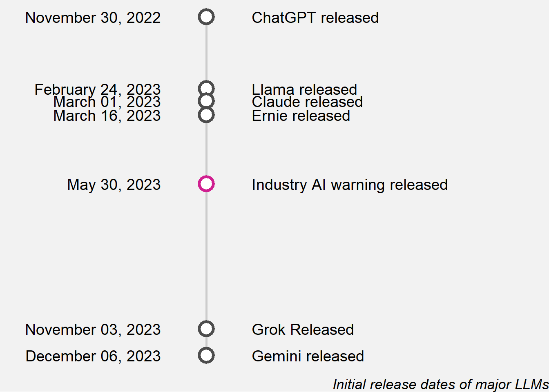The width and height of the screenshot is (549, 392).
Task: Click the Gemini released circle marker
Action: click(x=206, y=355)
